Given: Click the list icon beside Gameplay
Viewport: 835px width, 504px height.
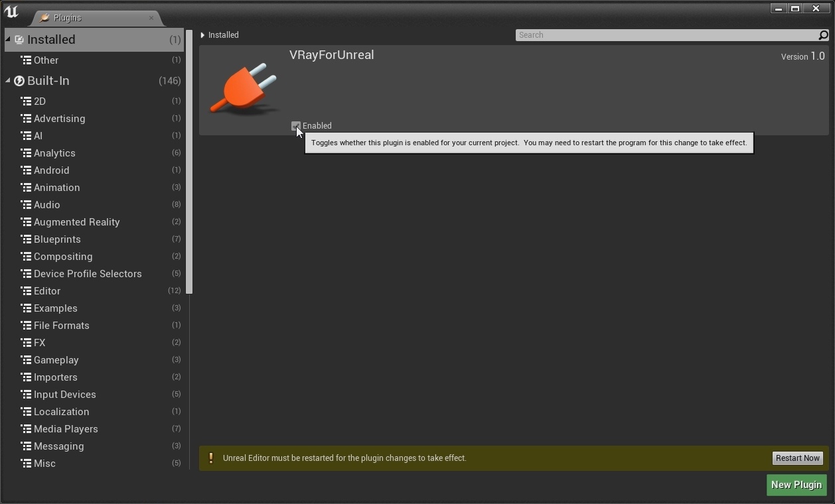Looking at the screenshot, I should pos(26,360).
